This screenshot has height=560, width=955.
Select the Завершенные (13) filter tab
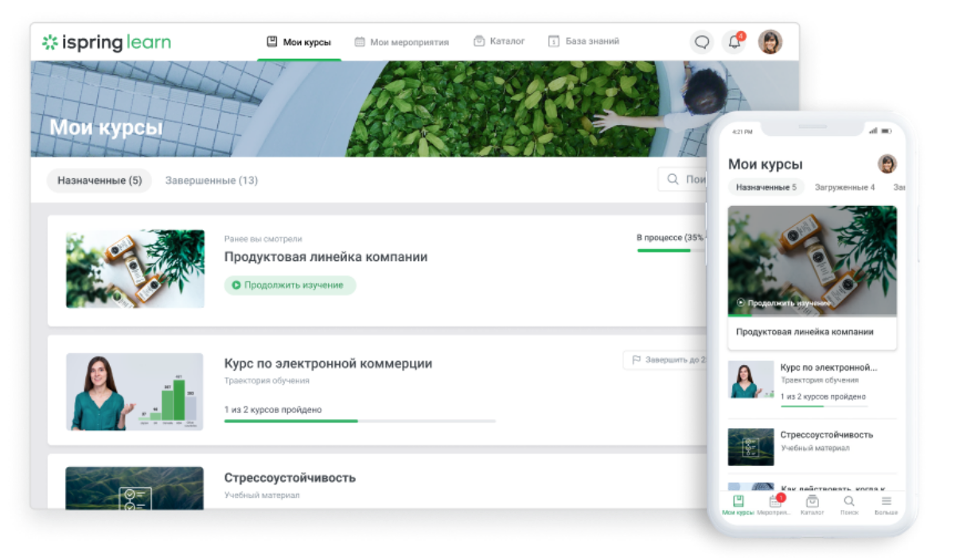[211, 181]
